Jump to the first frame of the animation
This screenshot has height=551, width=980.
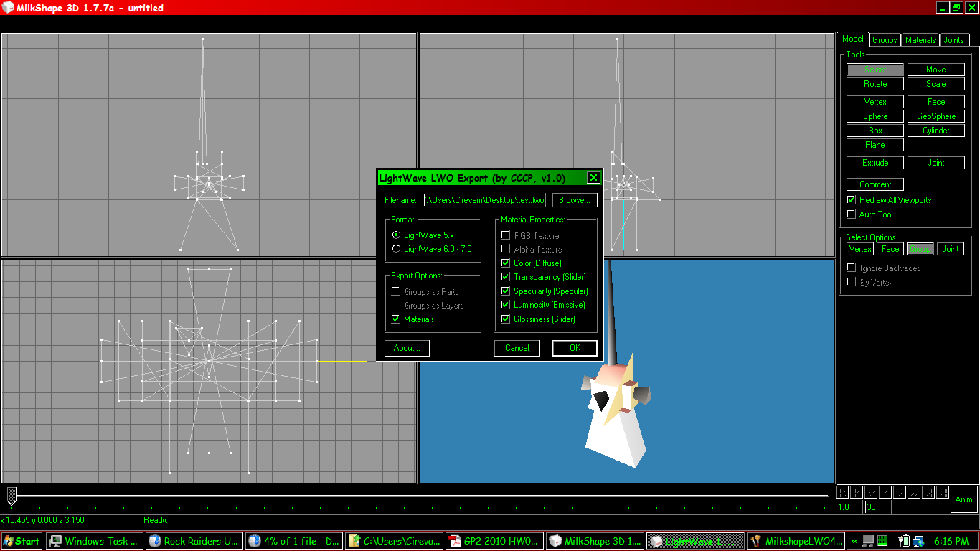point(843,493)
